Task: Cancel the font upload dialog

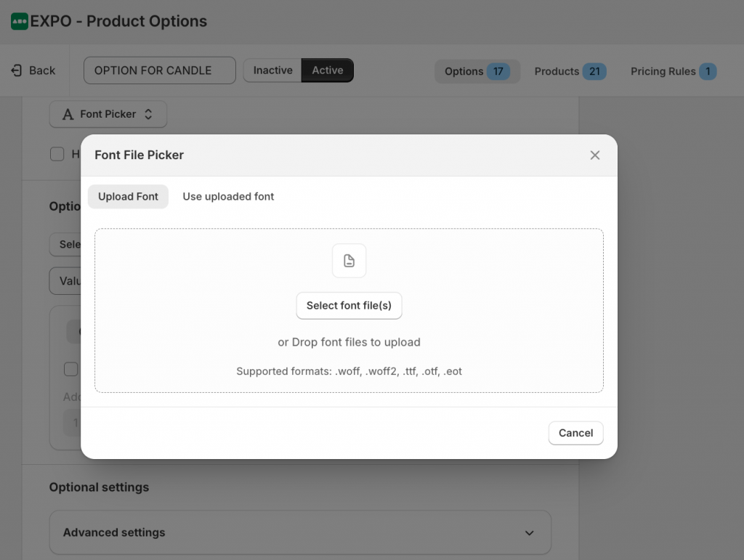Action: [575, 433]
